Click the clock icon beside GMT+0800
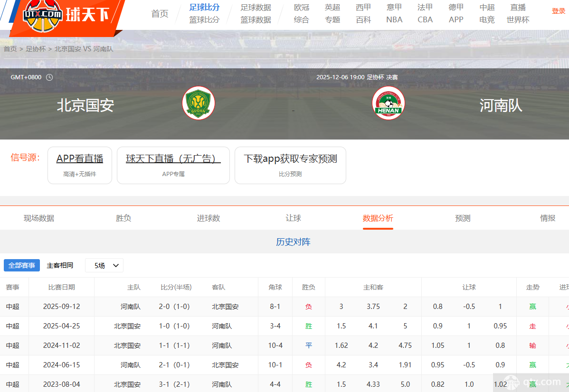The height and width of the screenshot is (392, 569). tap(49, 76)
